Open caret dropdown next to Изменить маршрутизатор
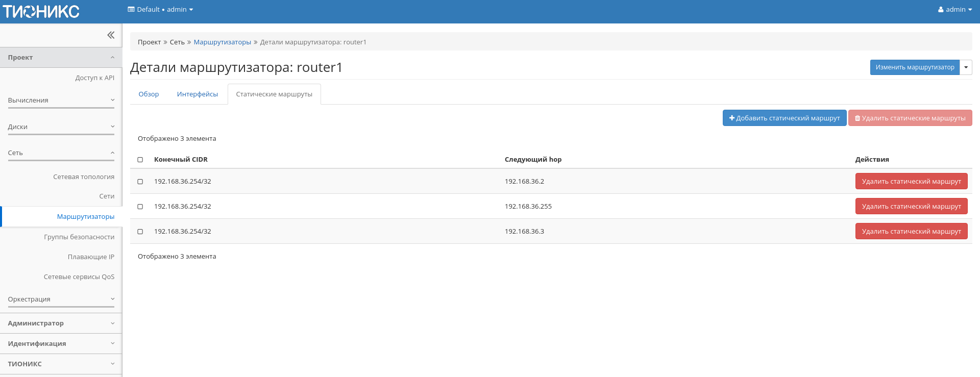 click(966, 67)
